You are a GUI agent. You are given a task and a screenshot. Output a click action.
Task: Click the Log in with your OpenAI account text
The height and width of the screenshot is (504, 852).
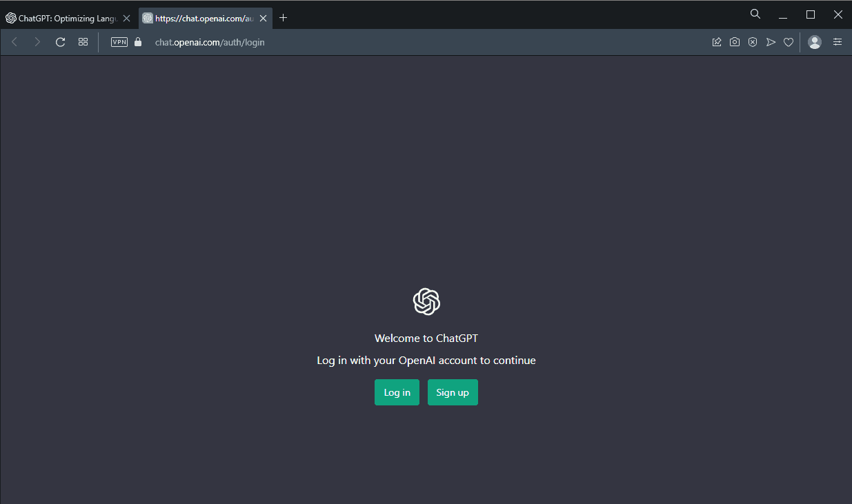coord(426,360)
